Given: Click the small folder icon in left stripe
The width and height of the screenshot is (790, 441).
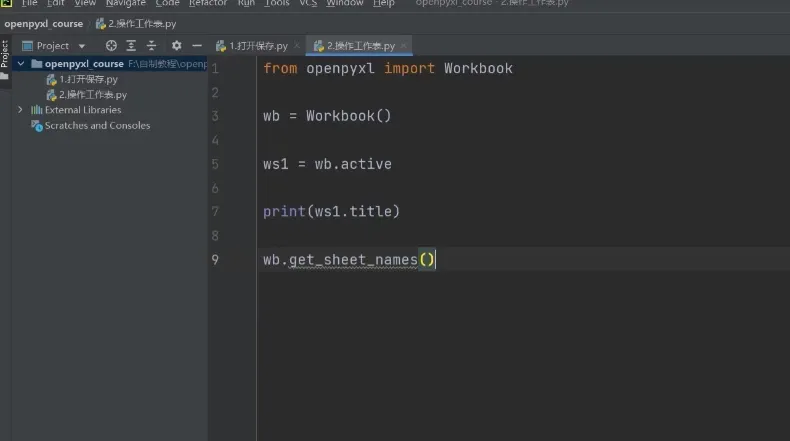Looking at the screenshot, I should click(5, 77).
